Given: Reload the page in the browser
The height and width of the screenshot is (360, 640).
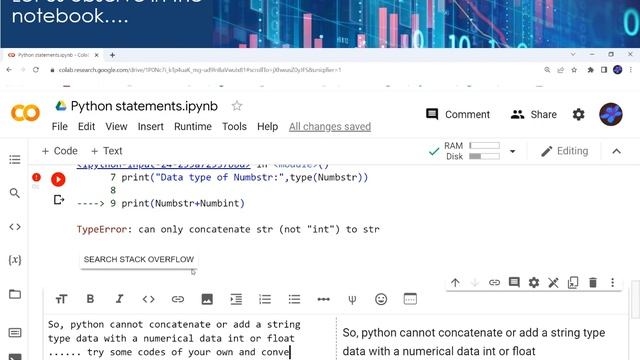Looking at the screenshot, I should click(x=36, y=70).
